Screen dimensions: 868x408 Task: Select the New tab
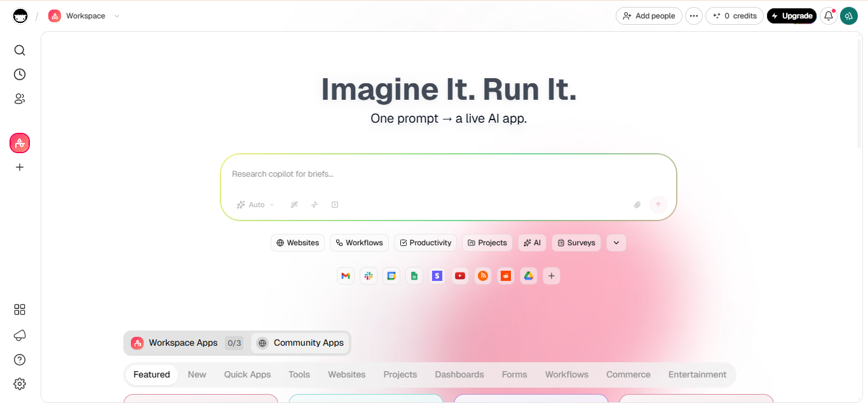coord(197,374)
